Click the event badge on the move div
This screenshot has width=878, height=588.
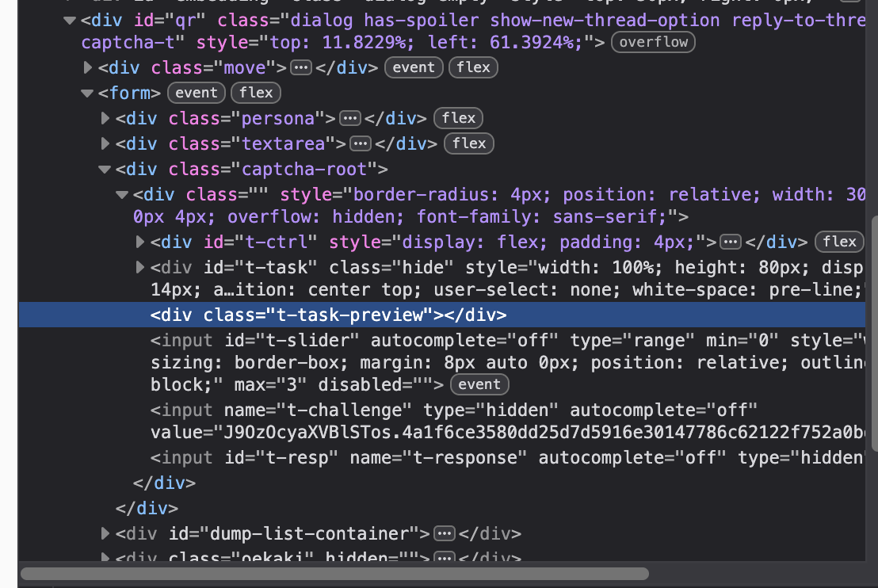(x=414, y=67)
